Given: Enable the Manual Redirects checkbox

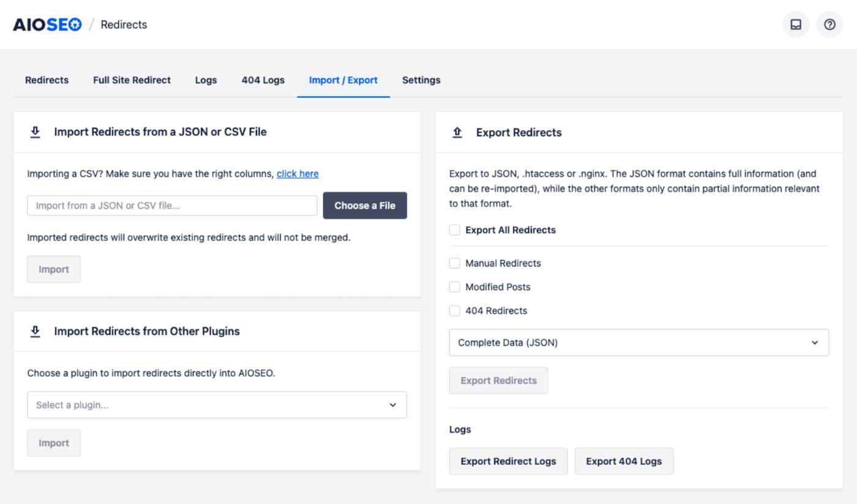Looking at the screenshot, I should [455, 263].
